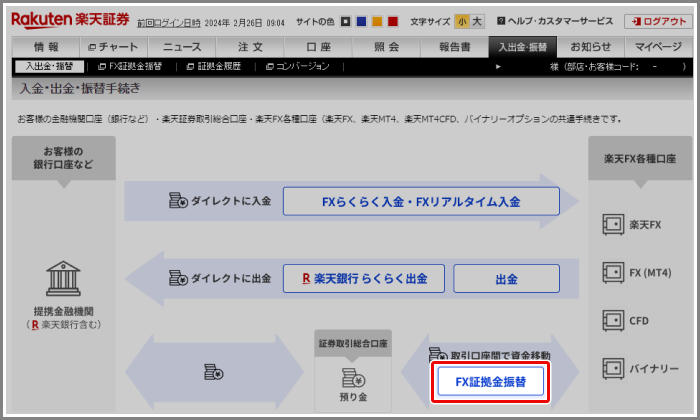Open the 情報 tab
This screenshot has height=420, width=700.
tap(46, 47)
